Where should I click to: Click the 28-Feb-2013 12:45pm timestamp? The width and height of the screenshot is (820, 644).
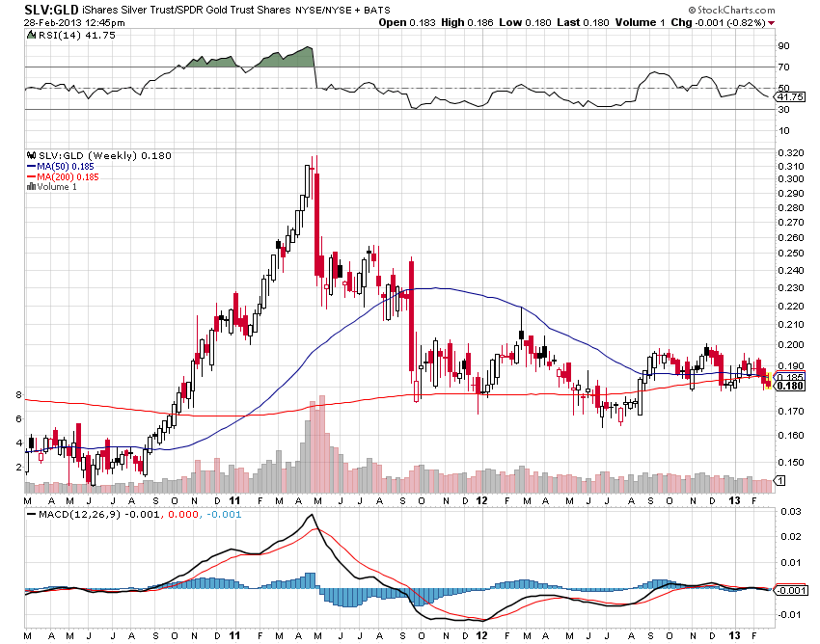(74, 22)
